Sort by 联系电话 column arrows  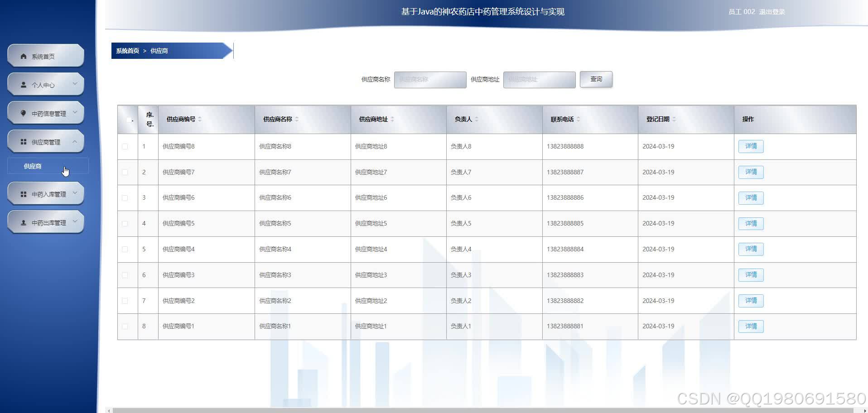pos(579,119)
